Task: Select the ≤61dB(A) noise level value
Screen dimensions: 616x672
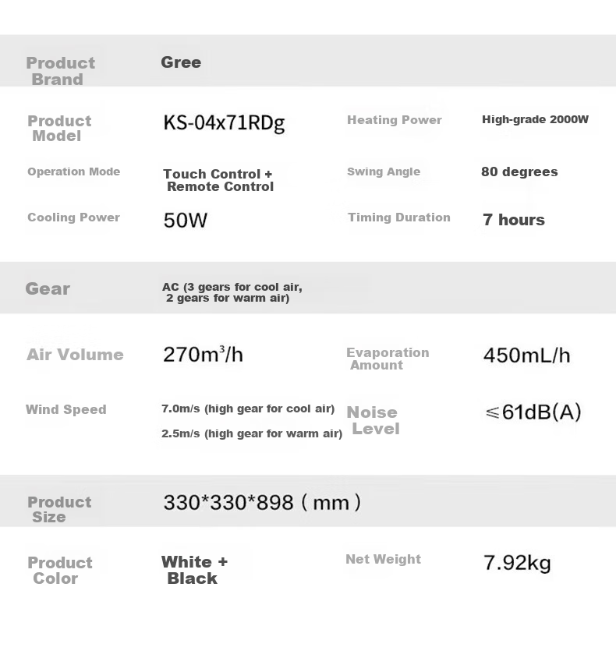Action: tap(533, 412)
